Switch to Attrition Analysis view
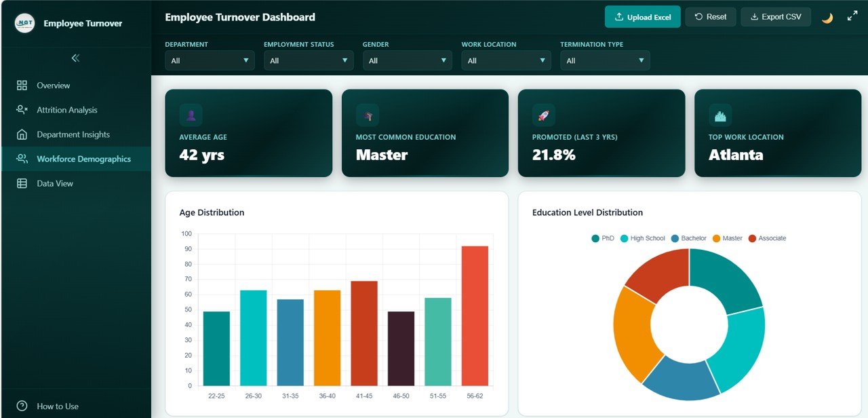 pyautogui.click(x=66, y=110)
